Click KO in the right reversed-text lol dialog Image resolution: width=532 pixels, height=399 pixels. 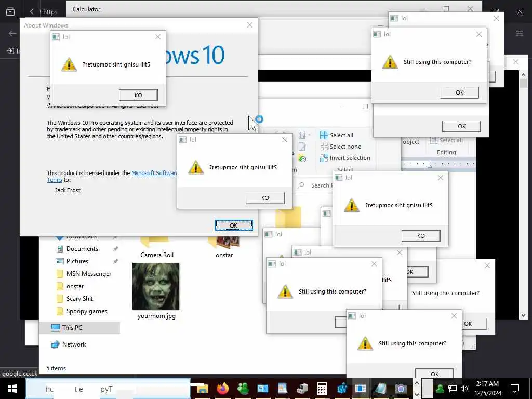pos(421,236)
